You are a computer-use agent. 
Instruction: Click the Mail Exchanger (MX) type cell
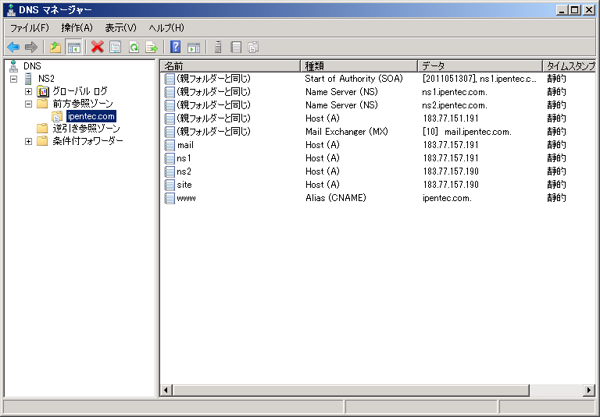(347, 132)
